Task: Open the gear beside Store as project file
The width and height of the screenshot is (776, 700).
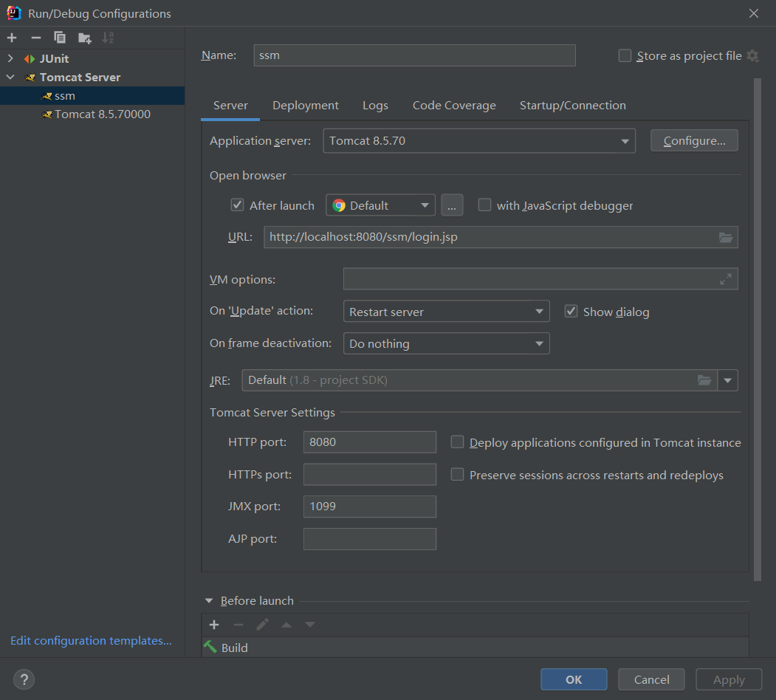Action: click(752, 56)
